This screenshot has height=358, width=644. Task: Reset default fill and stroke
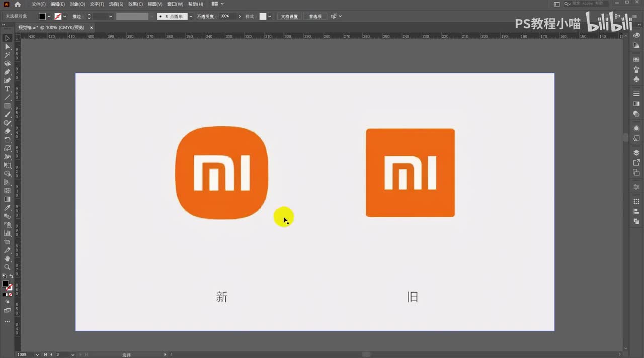(x=5, y=276)
